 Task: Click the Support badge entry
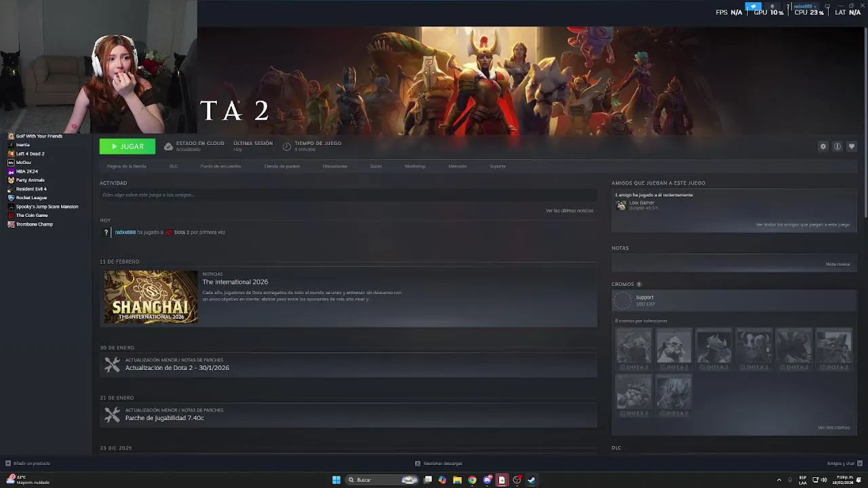pos(734,300)
